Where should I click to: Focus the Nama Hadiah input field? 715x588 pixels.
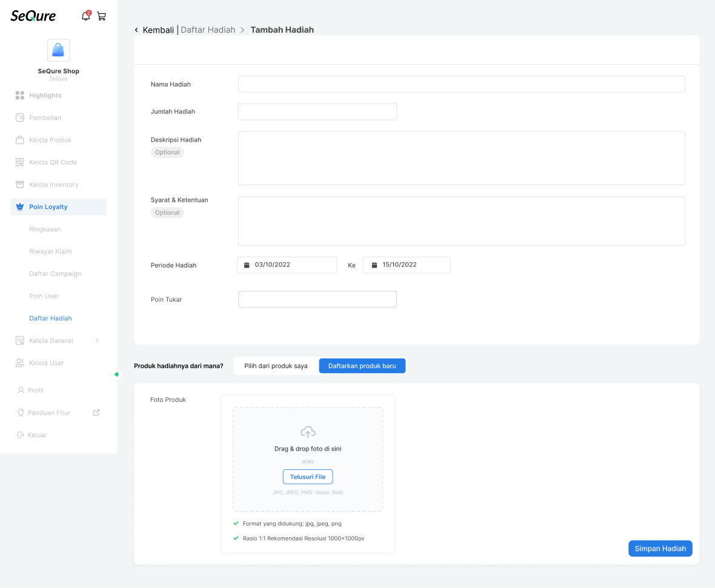pos(462,84)
